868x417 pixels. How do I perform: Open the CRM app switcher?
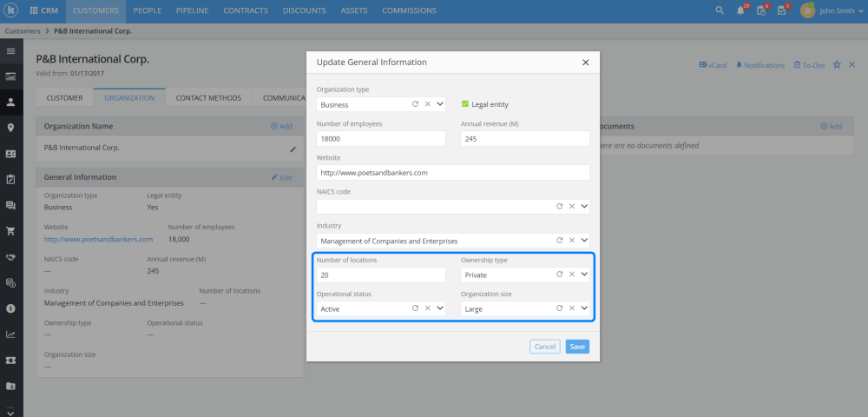[43, 10]
